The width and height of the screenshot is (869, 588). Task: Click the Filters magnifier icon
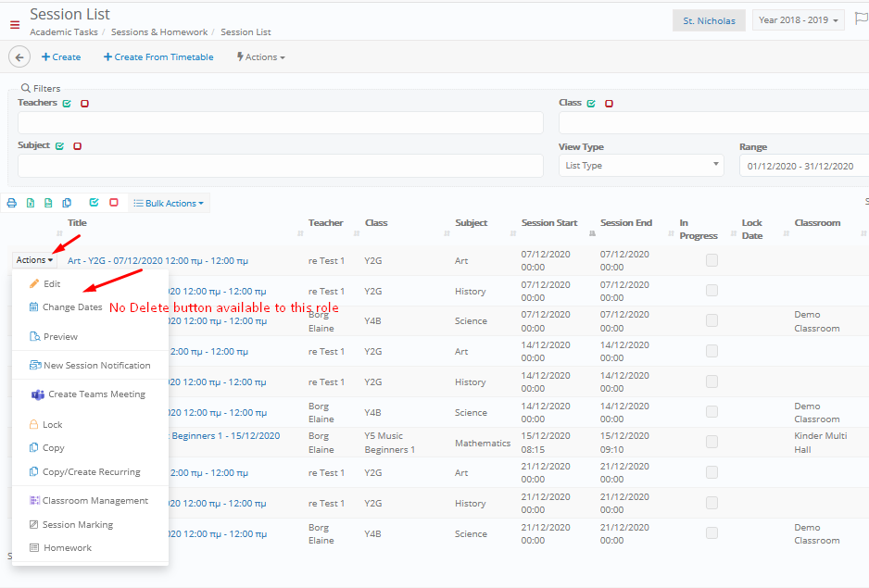(x=26, y=88)
